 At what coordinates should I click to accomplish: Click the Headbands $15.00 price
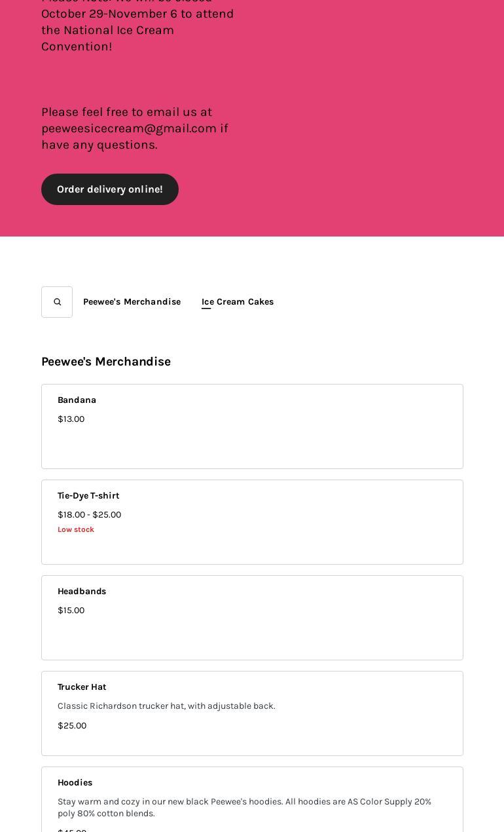[71, 611]
